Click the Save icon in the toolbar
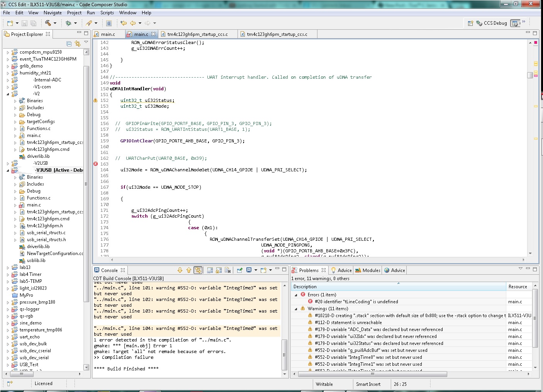The height and width of the screenshot is (392, 543). pyautogui.click(x=24, y=23)
